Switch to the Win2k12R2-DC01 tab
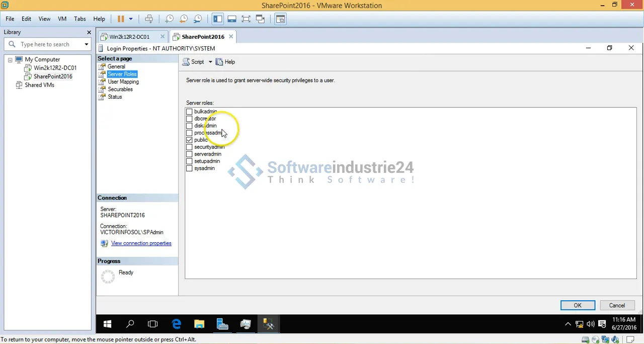 pos(129,37)
